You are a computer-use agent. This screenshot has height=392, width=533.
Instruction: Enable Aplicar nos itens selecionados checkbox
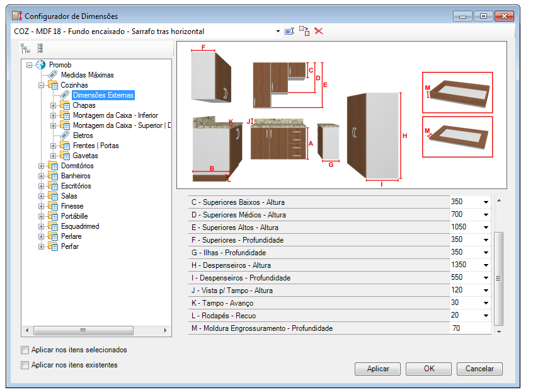pos(25,350)
